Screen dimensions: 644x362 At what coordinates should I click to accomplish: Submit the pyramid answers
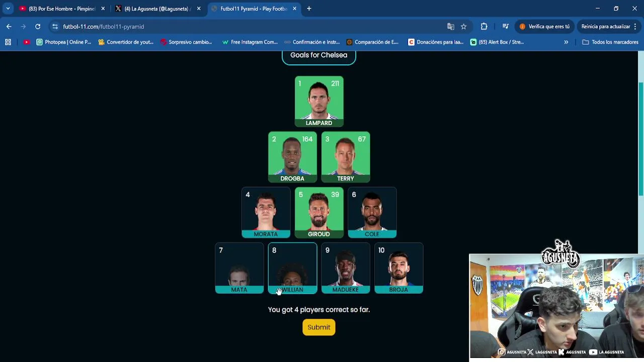[319, 327]
